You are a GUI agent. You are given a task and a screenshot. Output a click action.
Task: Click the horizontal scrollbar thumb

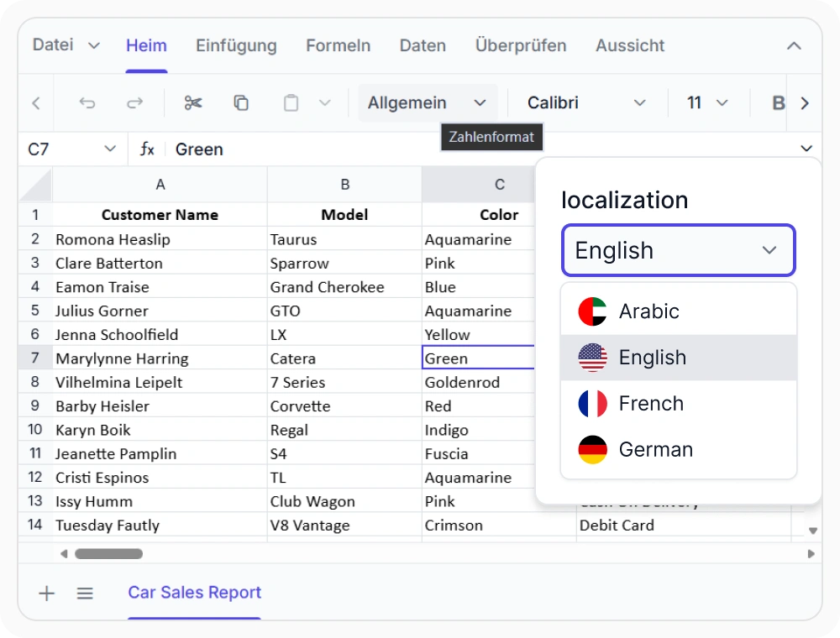click(108, 553)
